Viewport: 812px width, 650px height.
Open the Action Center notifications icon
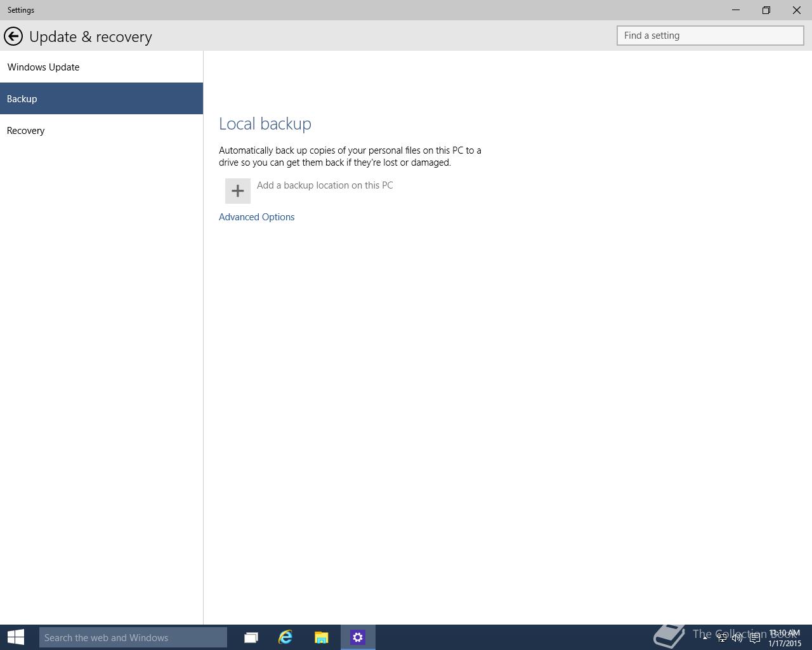[754, 637]
